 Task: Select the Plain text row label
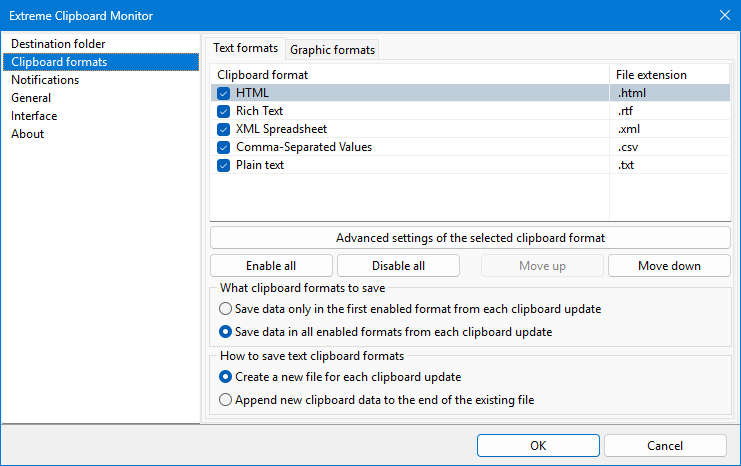260,165
